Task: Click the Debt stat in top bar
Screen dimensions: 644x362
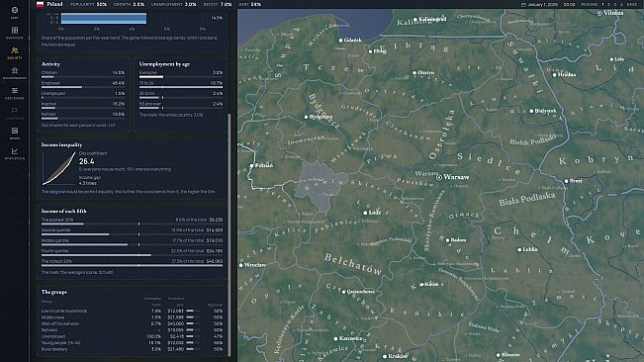Action: click(x=249, y=5)
